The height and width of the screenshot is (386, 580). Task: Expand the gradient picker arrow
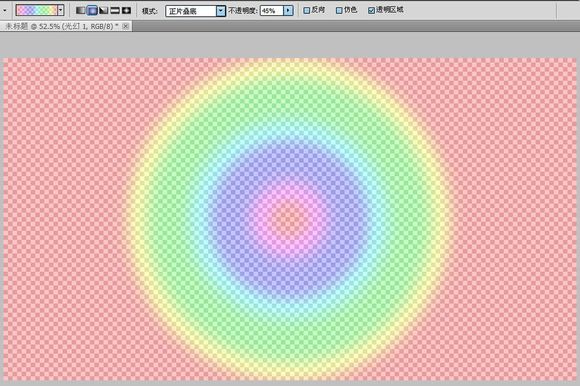pos(61,10)
